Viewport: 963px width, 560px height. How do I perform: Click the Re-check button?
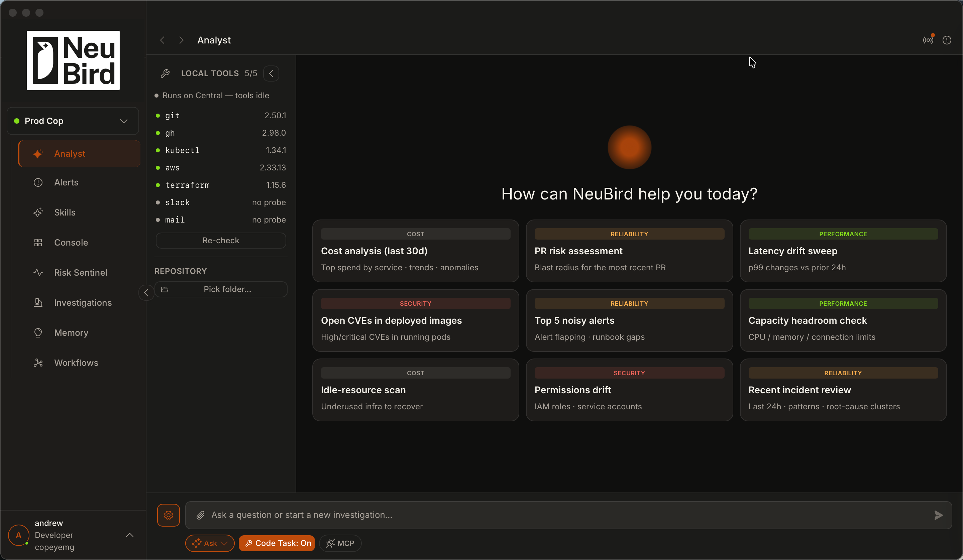[220, 241]
